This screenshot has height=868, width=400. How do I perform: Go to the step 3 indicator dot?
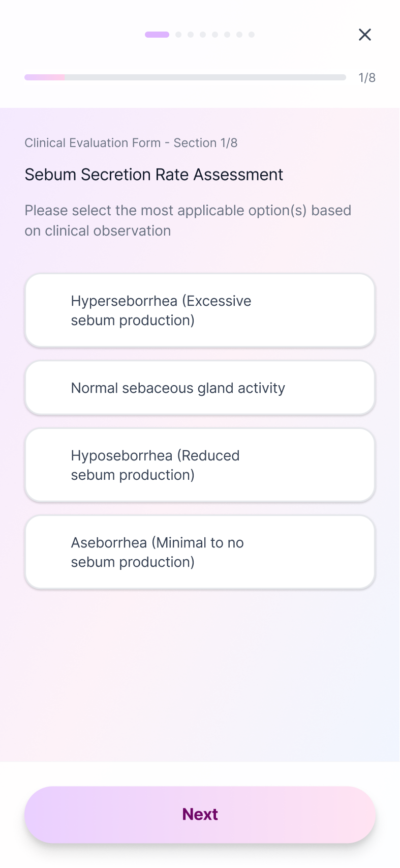pyautogui.click(x=191, y=35)
